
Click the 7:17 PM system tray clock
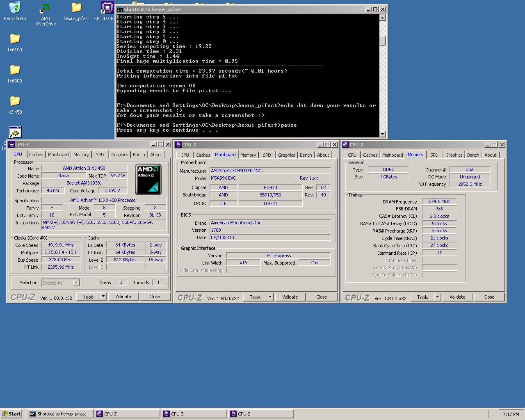tap(511, 414)
